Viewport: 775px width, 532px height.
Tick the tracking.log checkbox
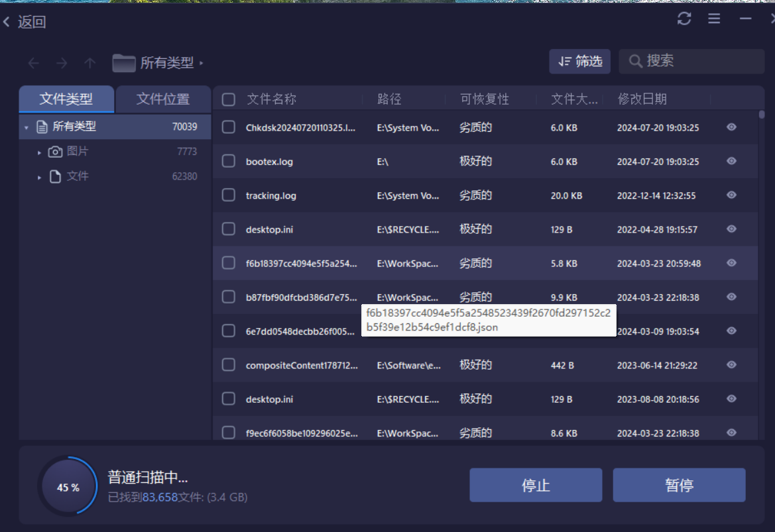coord(228,195)
